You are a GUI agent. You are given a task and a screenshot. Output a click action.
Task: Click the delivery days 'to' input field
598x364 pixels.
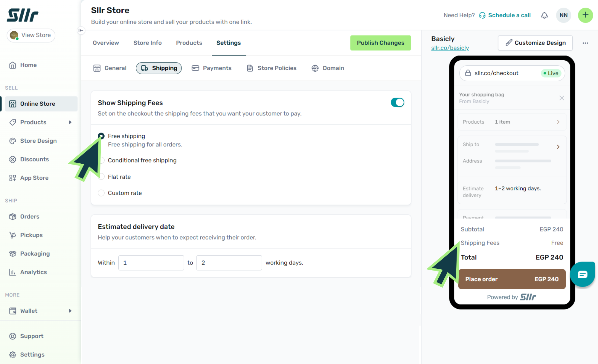(229, 263)
